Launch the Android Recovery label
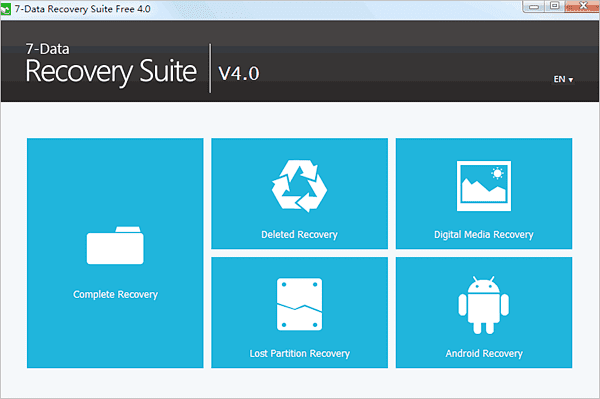600x399 pixels. (x=484, y=353)
